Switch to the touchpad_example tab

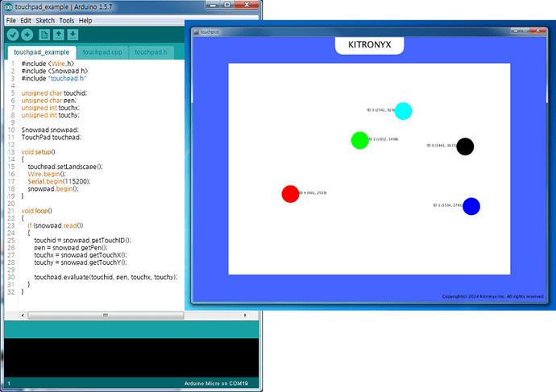click(42, 52)
